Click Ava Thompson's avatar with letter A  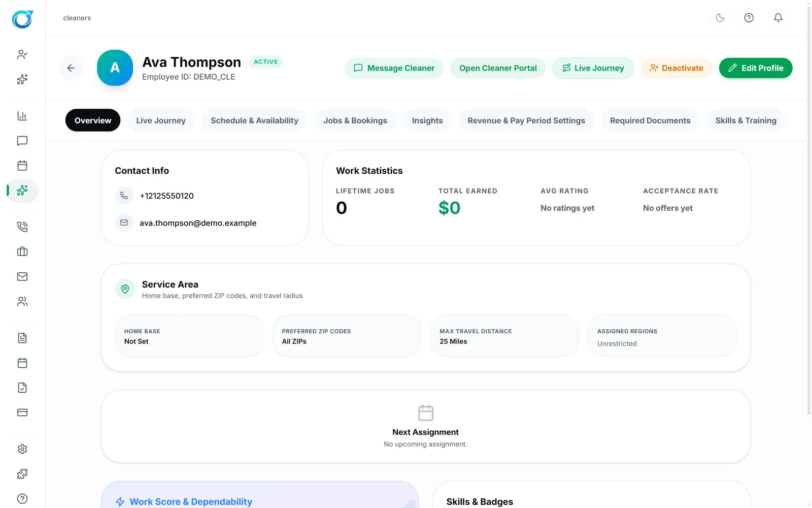115,68
